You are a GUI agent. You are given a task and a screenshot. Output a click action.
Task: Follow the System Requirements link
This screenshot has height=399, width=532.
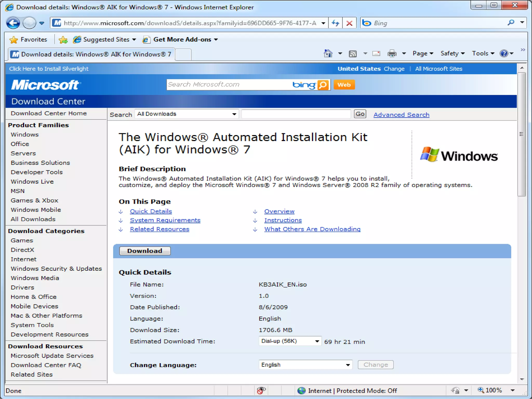(165, 220)
